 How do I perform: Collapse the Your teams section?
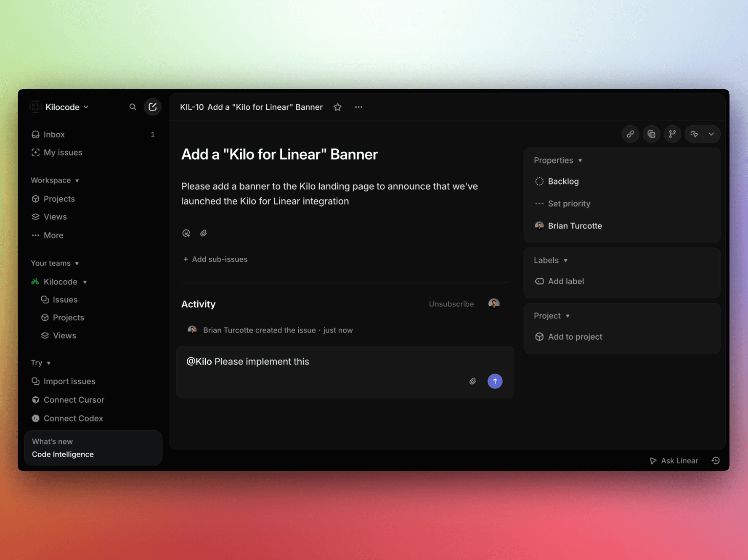click(x=55, y=263)
